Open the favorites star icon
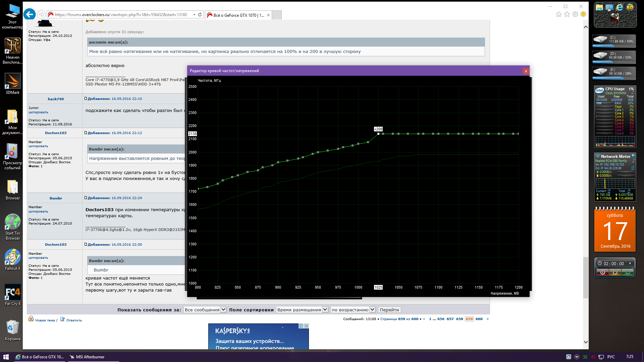644x362 pixels. click(567, 14)
